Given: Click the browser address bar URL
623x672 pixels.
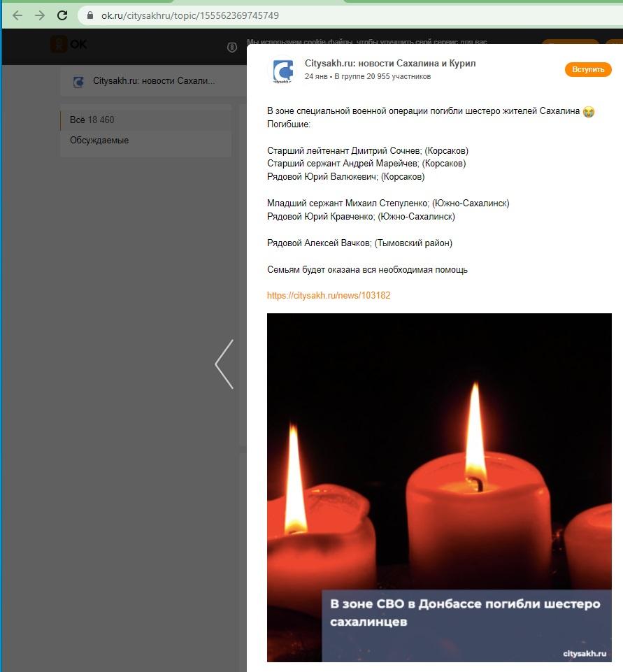Looking at the screenshot, I should pos(189,15).
